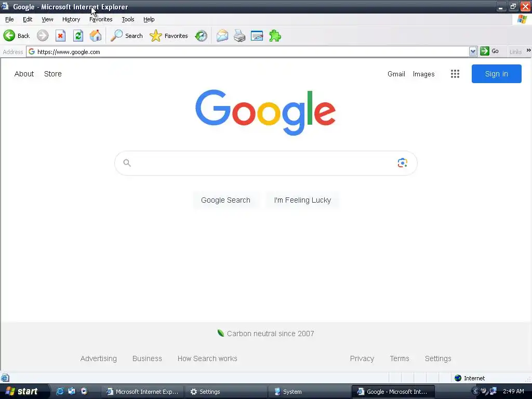Open the How Search works link
This screenshot has width=532, height=399.
tap(207, 358)
